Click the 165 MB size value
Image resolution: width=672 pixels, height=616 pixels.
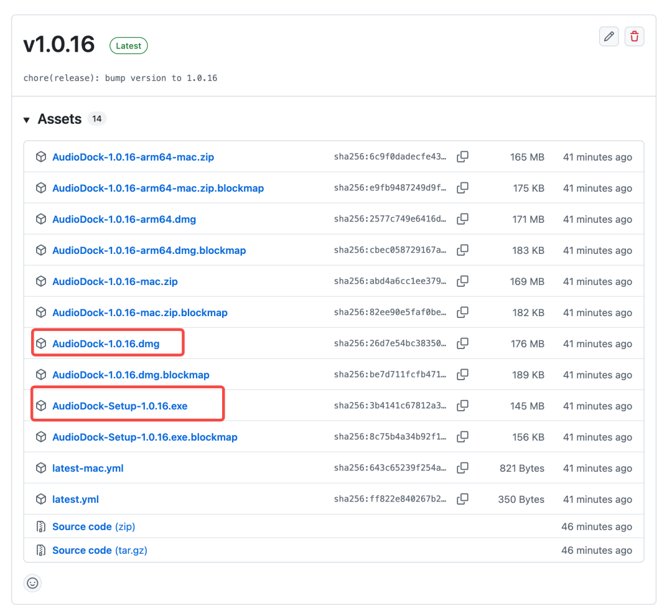point(527,157)
